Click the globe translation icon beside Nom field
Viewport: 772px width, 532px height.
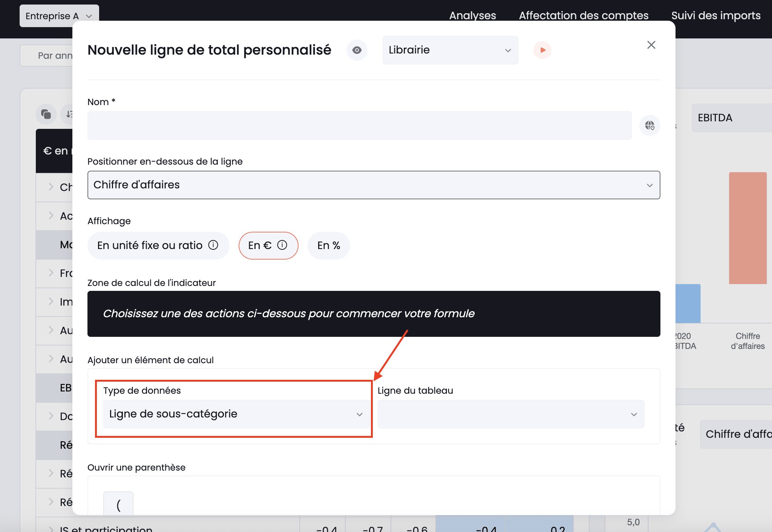click(x=650, y=125)
